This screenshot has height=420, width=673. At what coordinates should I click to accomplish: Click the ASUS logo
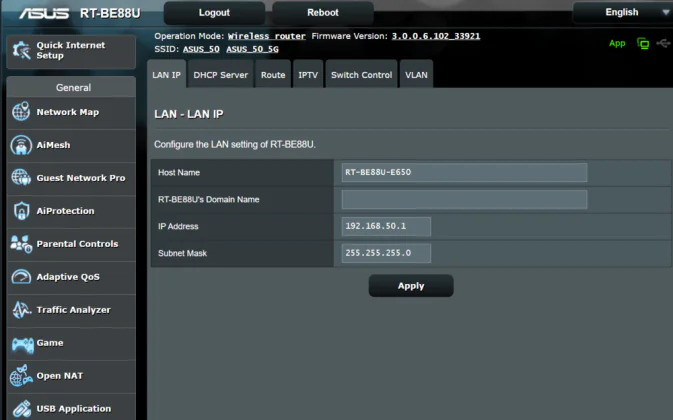44,13
